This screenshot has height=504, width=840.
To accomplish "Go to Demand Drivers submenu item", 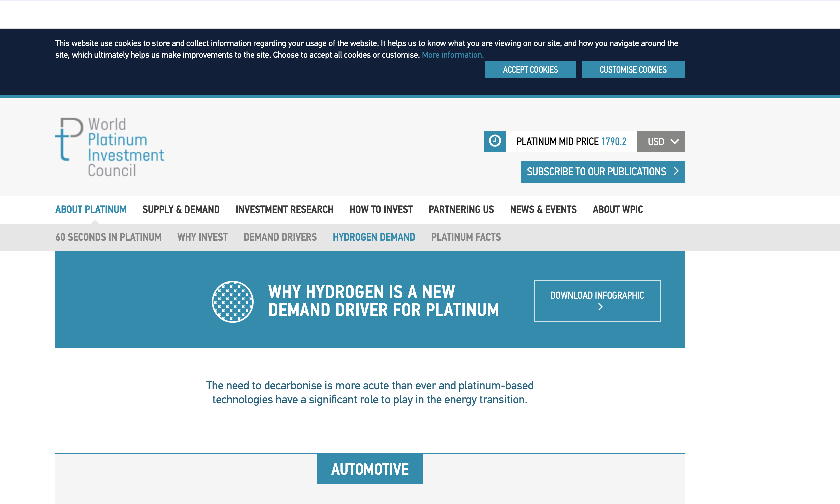I will (280, 237).
